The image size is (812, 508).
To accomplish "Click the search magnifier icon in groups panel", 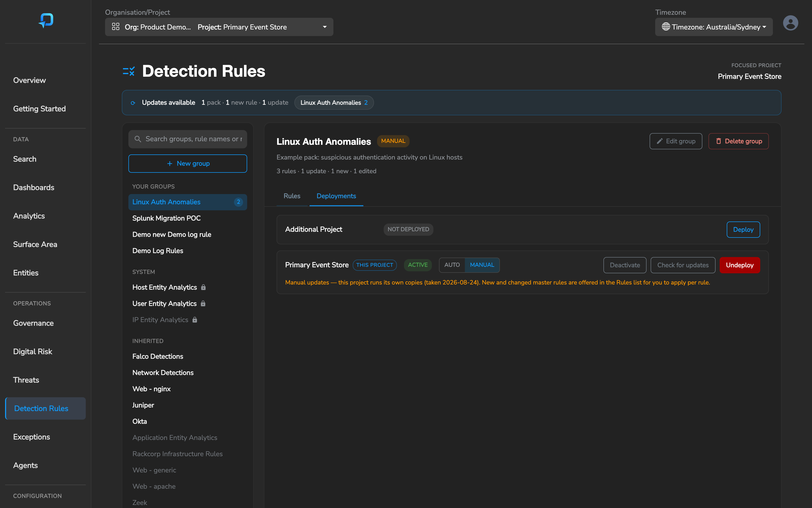I will 138,139.
